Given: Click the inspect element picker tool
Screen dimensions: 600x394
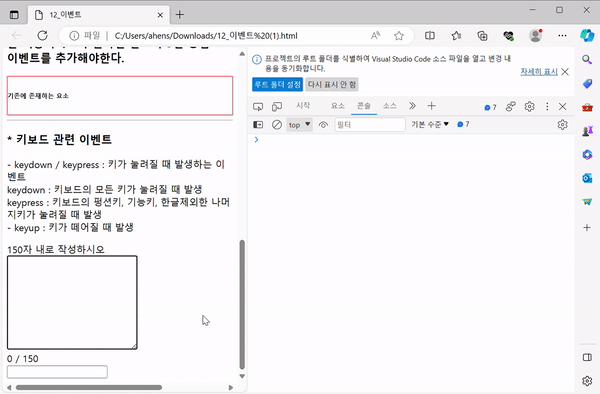Looking at the screenshot, I should click(258, 106).
